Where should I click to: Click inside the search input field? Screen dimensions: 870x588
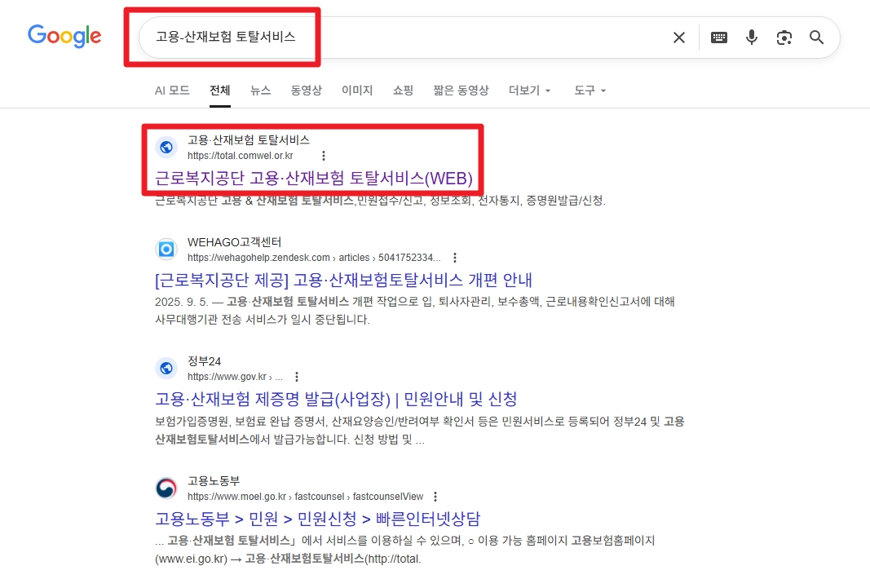tap(367, 37)
